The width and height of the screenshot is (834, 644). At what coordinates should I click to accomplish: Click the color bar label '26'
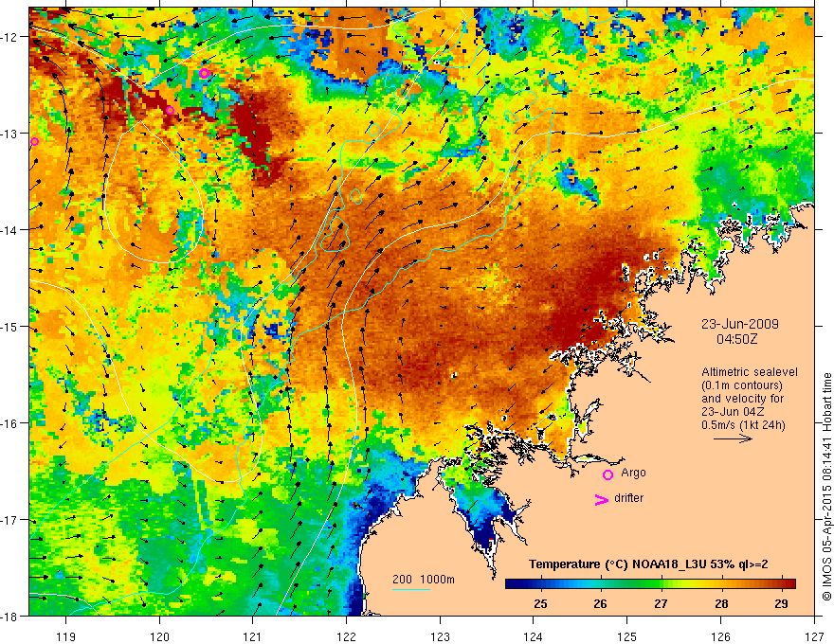point(601,603)
